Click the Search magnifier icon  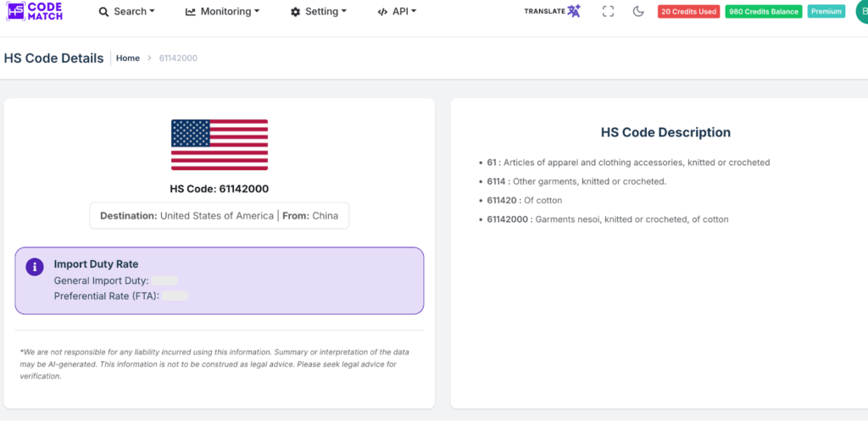coord(104,12)
